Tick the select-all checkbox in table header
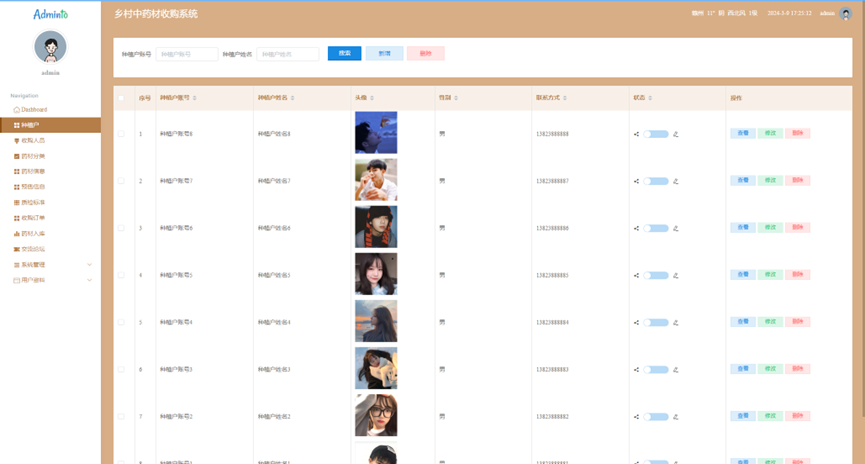 tap(121, 98)
